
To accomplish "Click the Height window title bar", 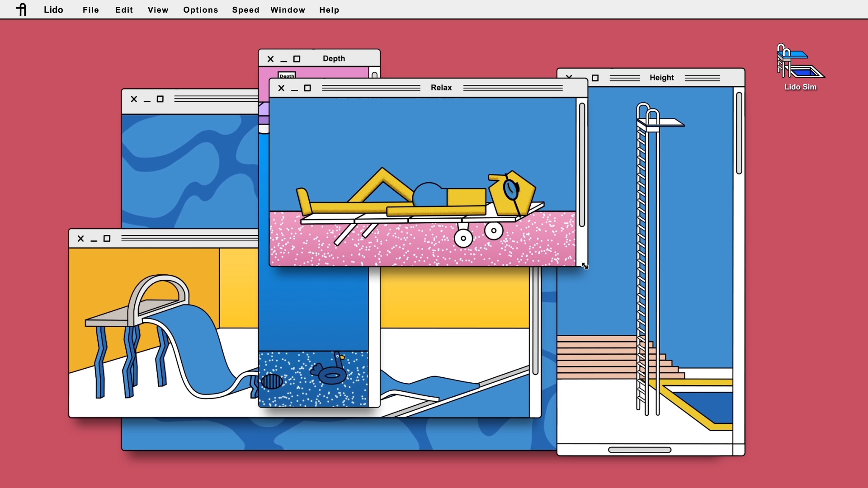I will click(661, 78).
